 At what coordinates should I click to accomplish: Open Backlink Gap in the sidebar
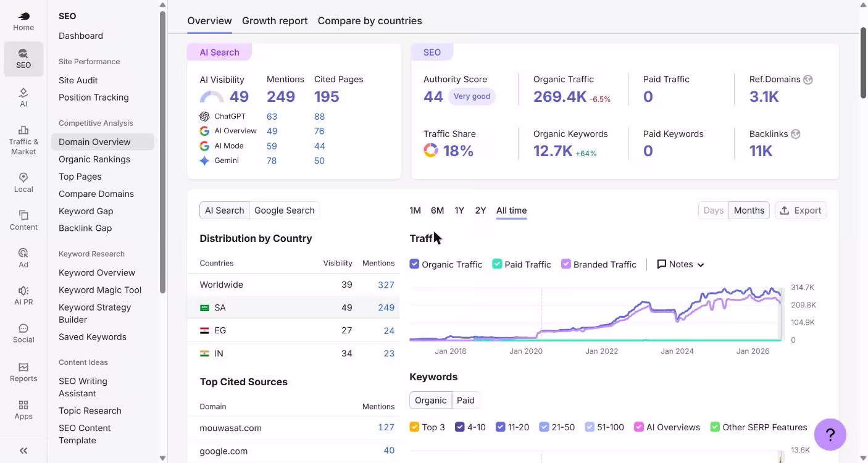tap(85, 228)
